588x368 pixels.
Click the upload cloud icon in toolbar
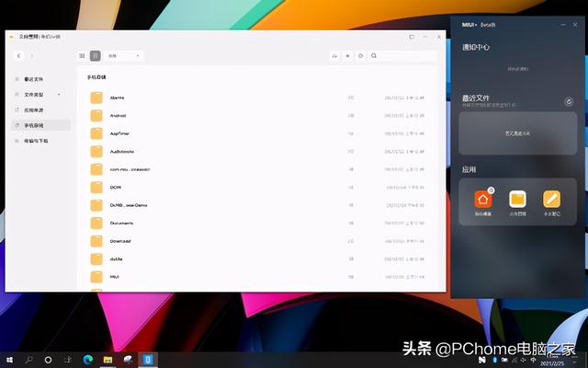[334, 56]
